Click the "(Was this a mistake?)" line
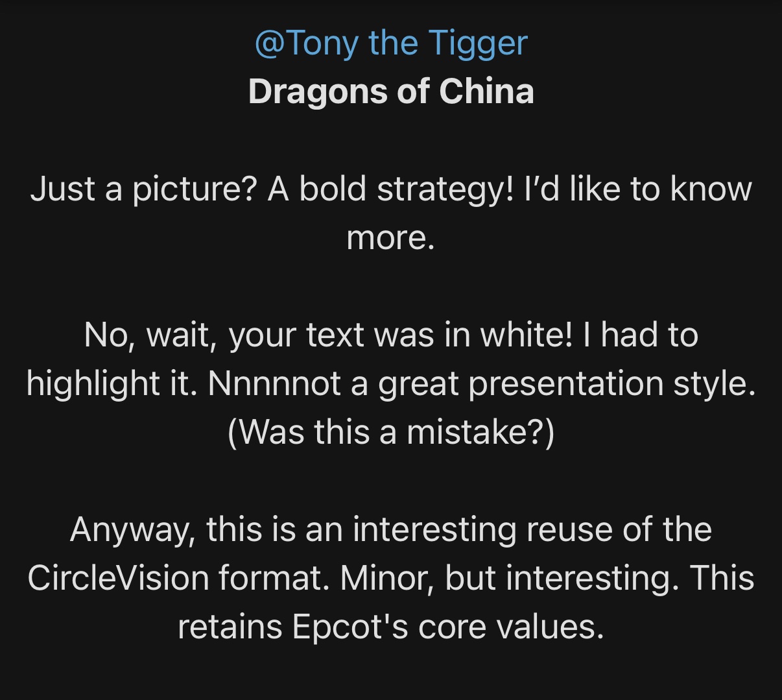 pos(391,433)
